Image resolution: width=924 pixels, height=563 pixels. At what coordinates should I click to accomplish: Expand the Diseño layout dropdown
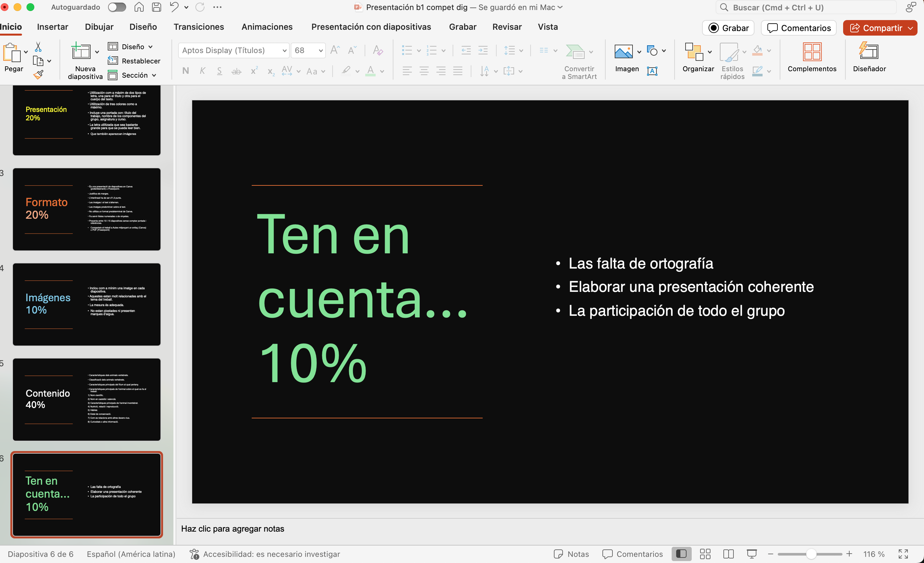(x=150, y=47)
